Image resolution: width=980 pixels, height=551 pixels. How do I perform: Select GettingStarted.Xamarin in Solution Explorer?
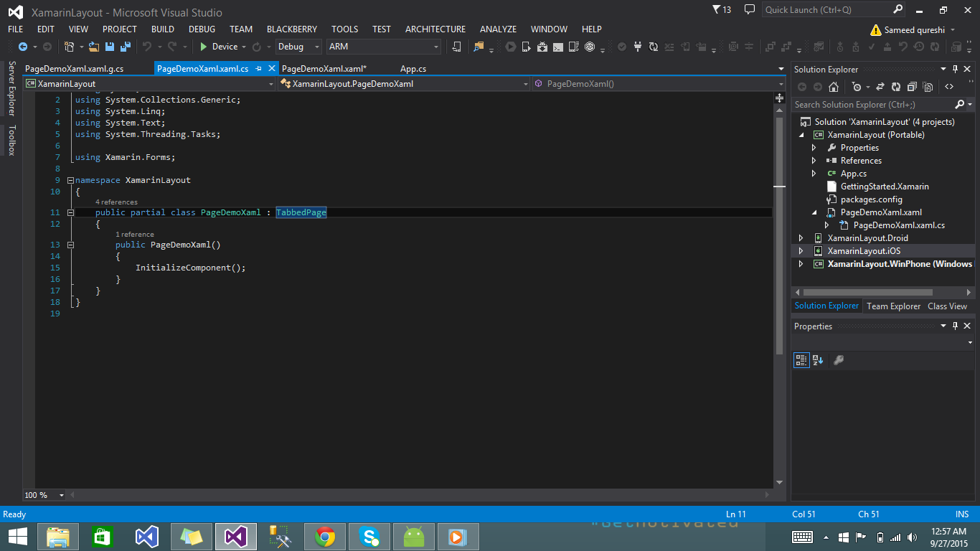pos(885,187)
